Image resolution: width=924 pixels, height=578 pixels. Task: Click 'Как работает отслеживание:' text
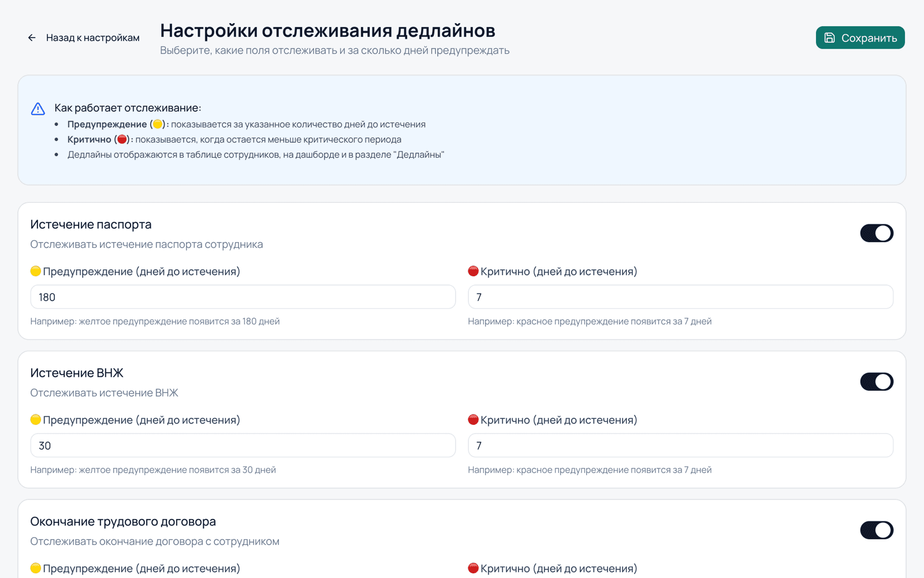coord(128,108)
